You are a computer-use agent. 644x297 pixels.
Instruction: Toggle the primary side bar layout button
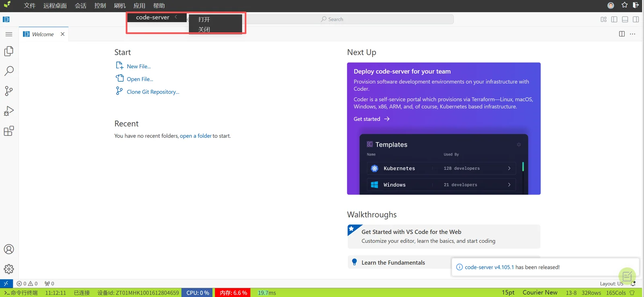[614, 19]
